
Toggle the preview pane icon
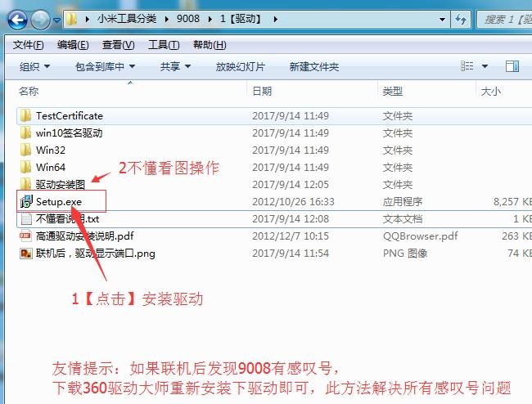click(512, 66)
